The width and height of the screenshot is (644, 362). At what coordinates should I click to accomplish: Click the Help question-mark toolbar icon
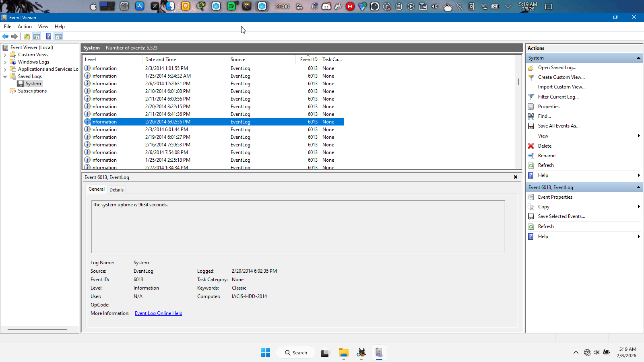pos(48,37)
